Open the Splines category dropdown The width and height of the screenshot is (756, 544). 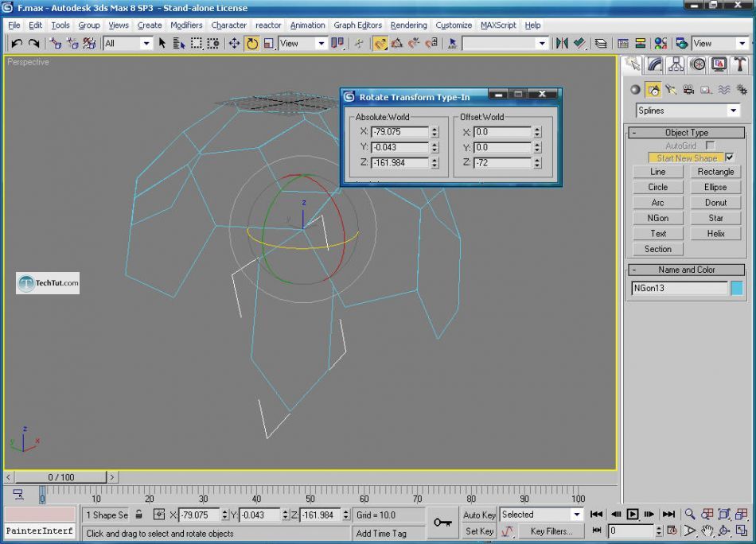[688, 111]
